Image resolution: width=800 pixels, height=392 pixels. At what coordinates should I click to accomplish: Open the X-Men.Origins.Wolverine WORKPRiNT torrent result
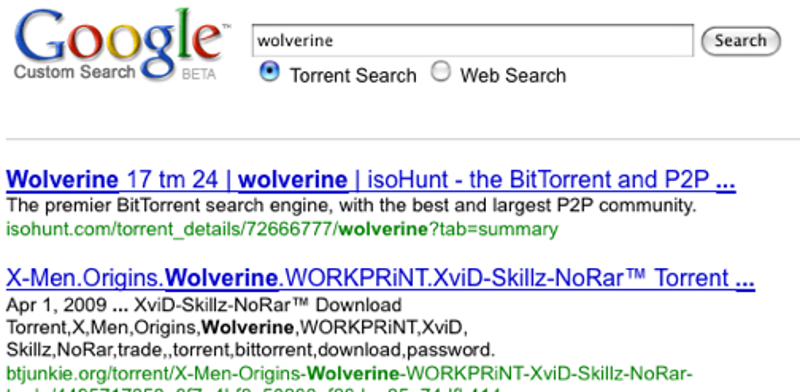tap(380, 278)
